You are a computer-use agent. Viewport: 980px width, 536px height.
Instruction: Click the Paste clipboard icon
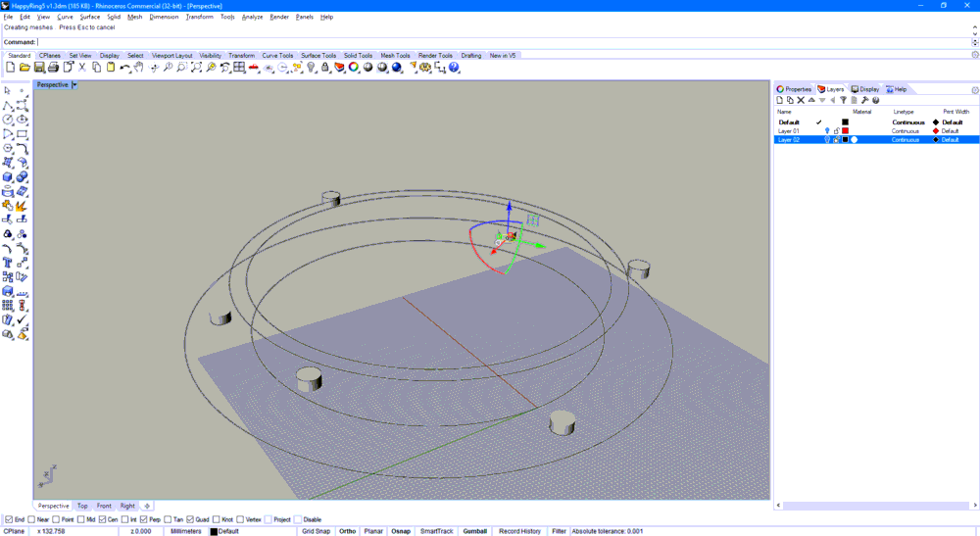pyautogui.click(x=112, y=68)
